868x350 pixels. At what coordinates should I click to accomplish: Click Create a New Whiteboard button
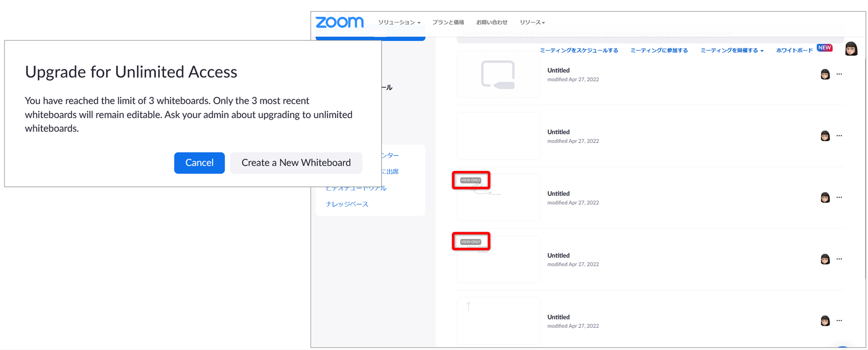[x=296, y=163]
